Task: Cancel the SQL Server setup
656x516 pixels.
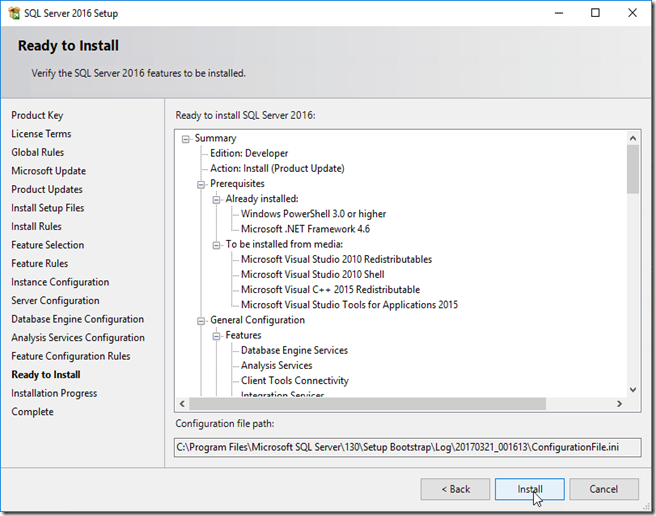Action: [x=604, y=489]
